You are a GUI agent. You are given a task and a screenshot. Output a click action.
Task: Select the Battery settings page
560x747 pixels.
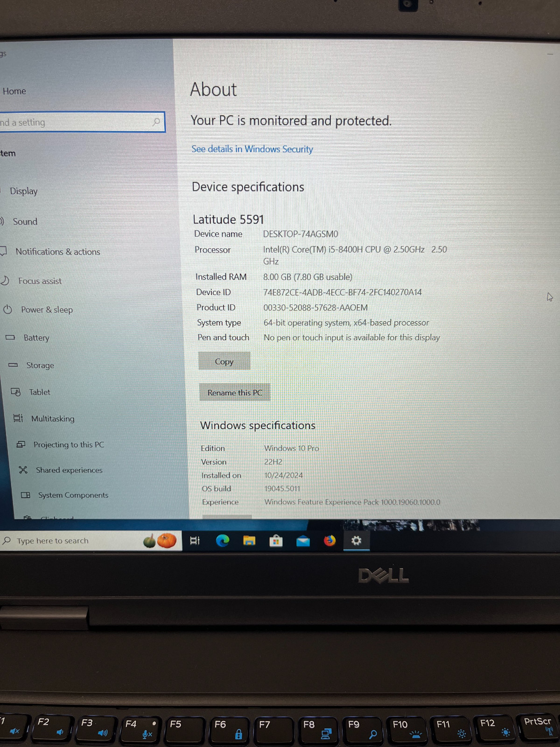pos(36,338)
